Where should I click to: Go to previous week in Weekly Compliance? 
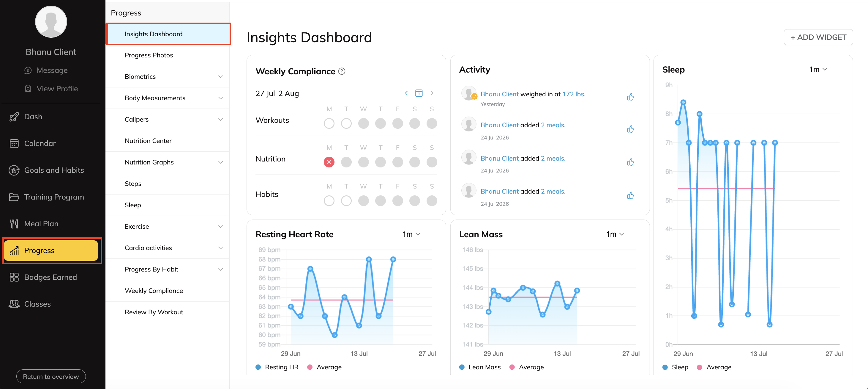click(406, 93)
